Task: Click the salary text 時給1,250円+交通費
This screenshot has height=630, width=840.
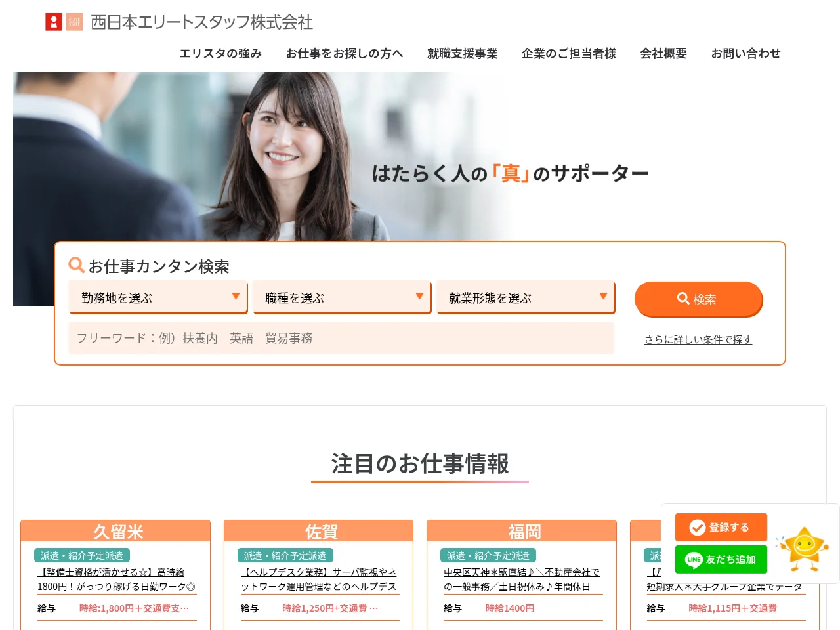Action: 330,608
